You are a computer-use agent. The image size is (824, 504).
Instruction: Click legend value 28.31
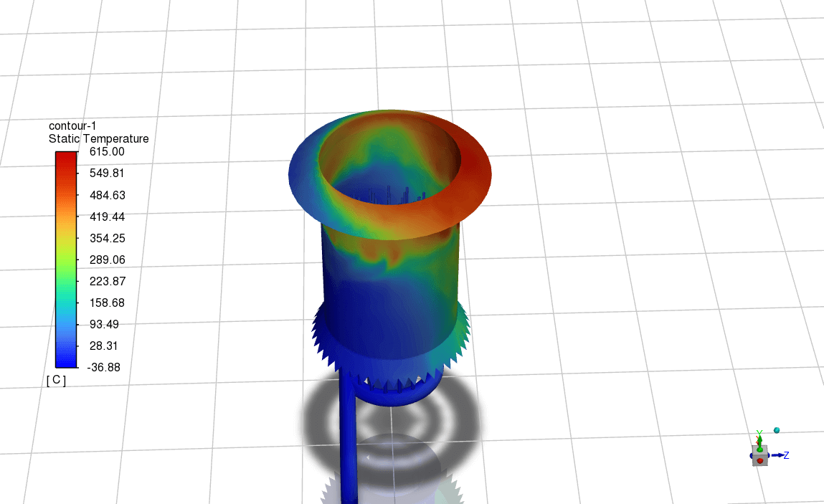(103, 346)
